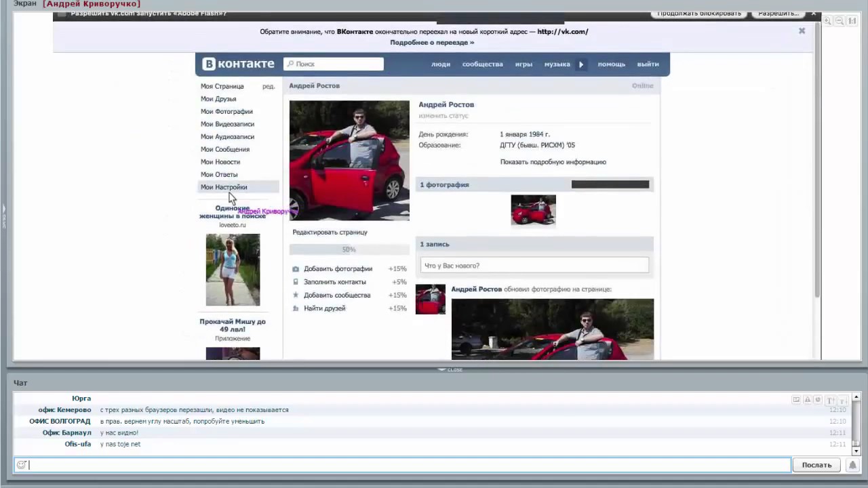Collapse panel using the CLOSE divider handle
Viewport: 868px width, 488px height.
pyautogui.click(x=450, y=369)
